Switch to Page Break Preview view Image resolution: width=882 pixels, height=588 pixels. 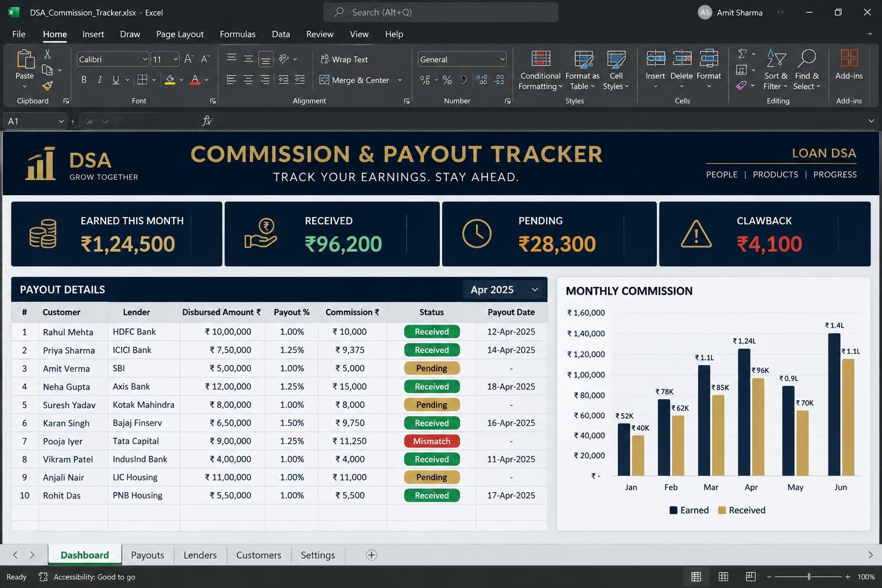tap(751, 577)
